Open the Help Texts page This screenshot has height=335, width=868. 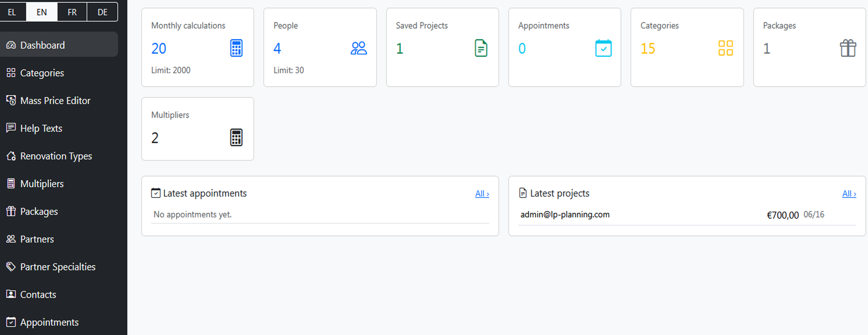click(59, 128)
